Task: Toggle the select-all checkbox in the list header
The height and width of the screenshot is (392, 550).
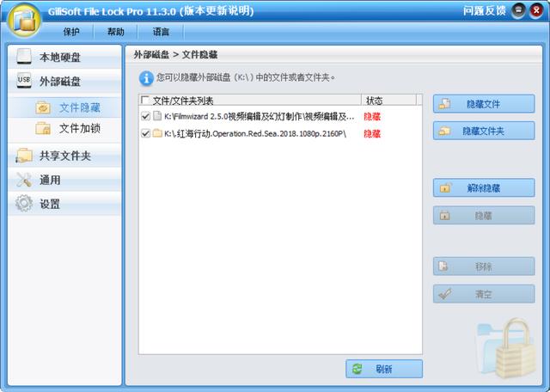Action: [x=145, y=100]
